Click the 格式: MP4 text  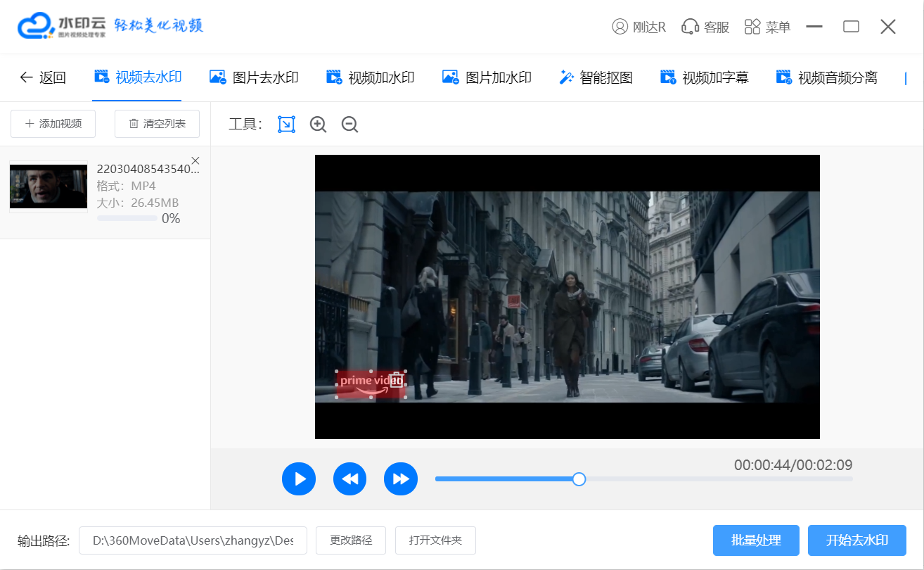[126, 186]
